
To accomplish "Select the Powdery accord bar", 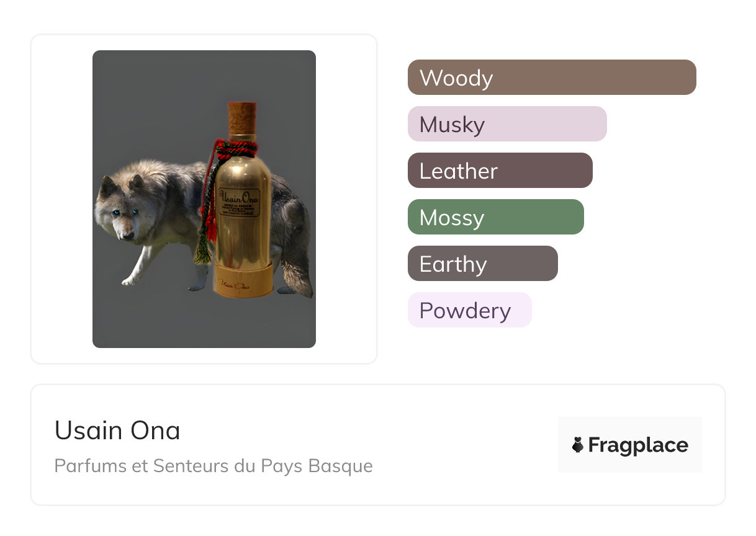I will click(x=469, y=310).
